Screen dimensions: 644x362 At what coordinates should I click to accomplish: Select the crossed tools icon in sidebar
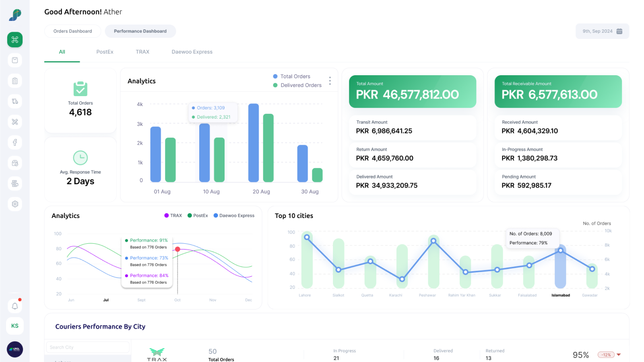(15, 121)
